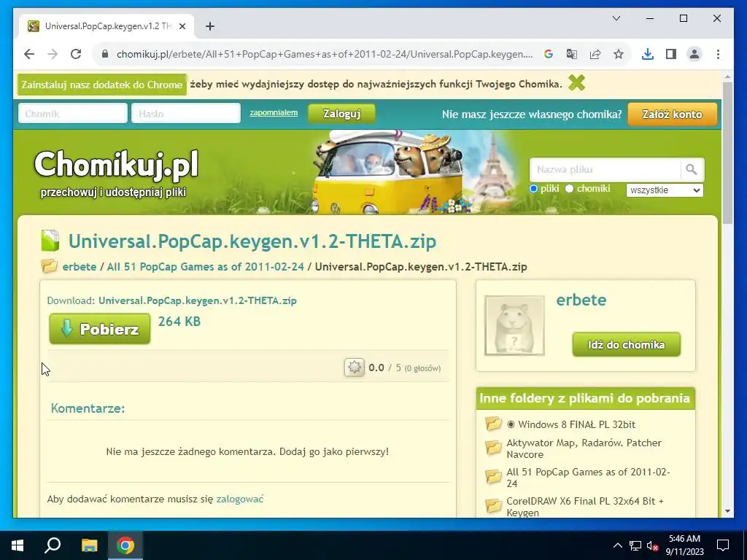Click the rating star icon beside 0.0

[354, 367]
